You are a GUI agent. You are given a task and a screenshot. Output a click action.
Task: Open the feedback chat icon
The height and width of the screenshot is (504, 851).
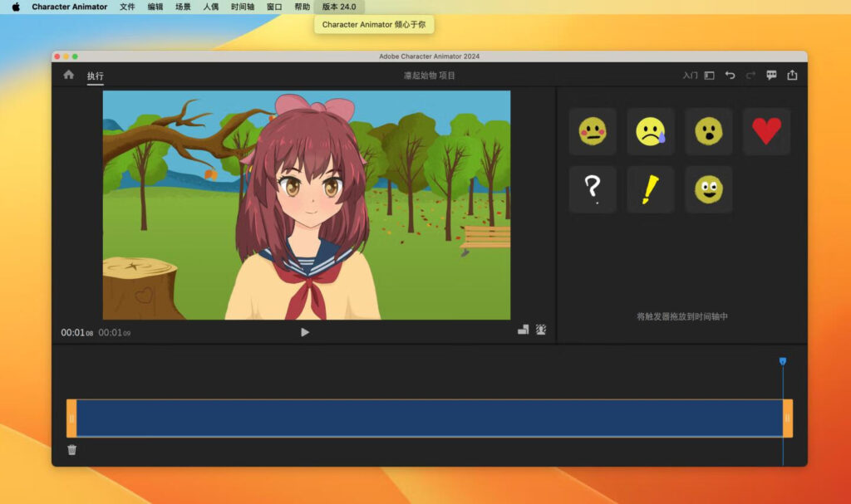pyautogui.click(x=771, y=75)
